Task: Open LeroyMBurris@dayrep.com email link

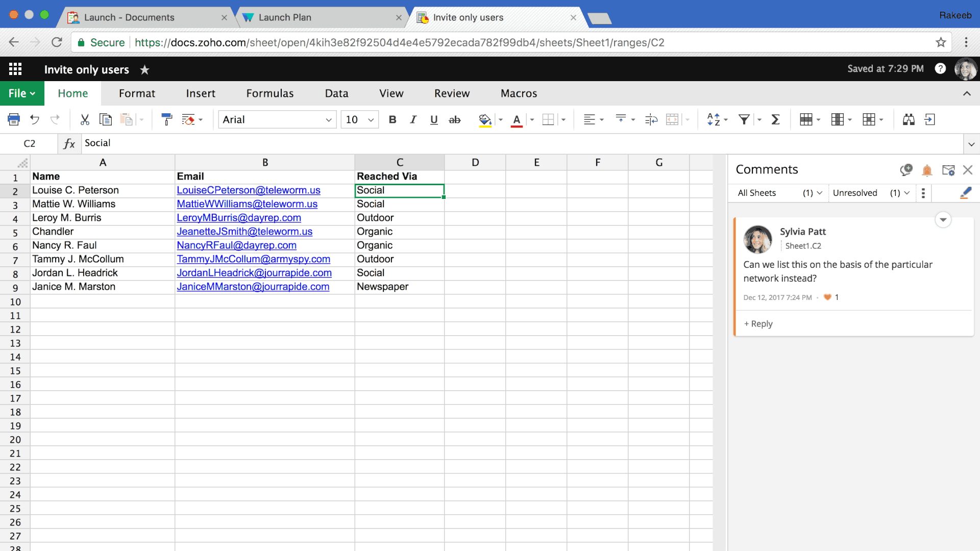Action: pos(238,218)
